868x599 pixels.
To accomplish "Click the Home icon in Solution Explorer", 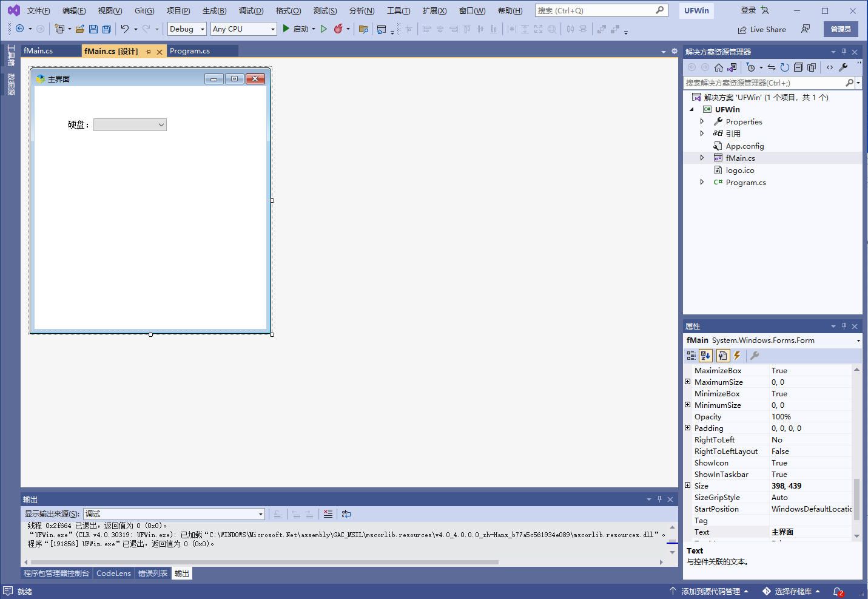I will (719, 67).
